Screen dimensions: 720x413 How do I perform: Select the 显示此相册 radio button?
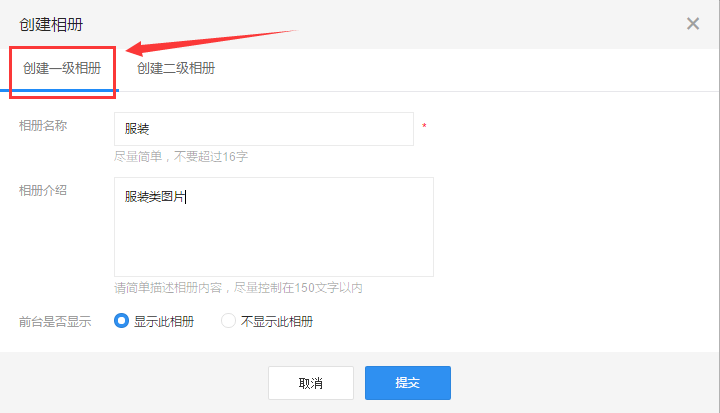click(x=122, y=321)
